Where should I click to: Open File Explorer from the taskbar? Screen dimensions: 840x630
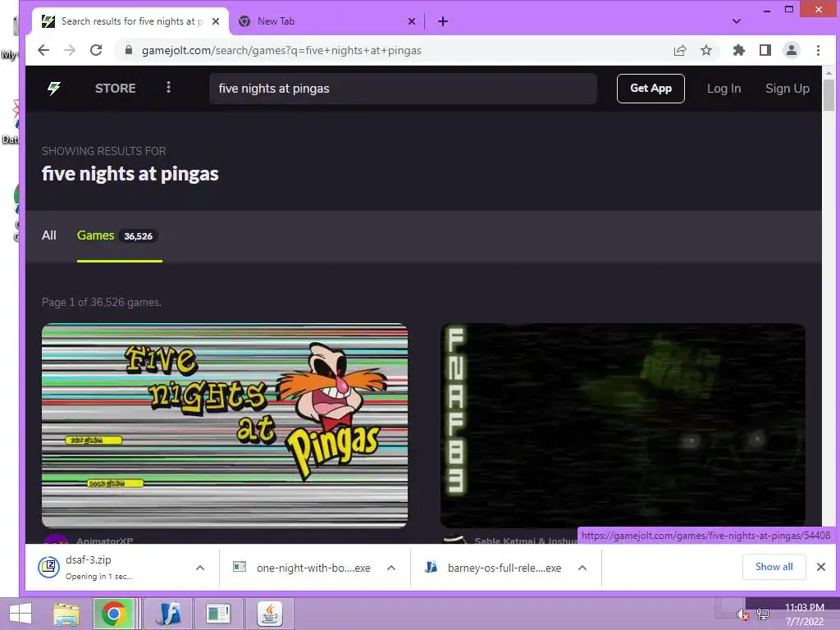(66, 614)
